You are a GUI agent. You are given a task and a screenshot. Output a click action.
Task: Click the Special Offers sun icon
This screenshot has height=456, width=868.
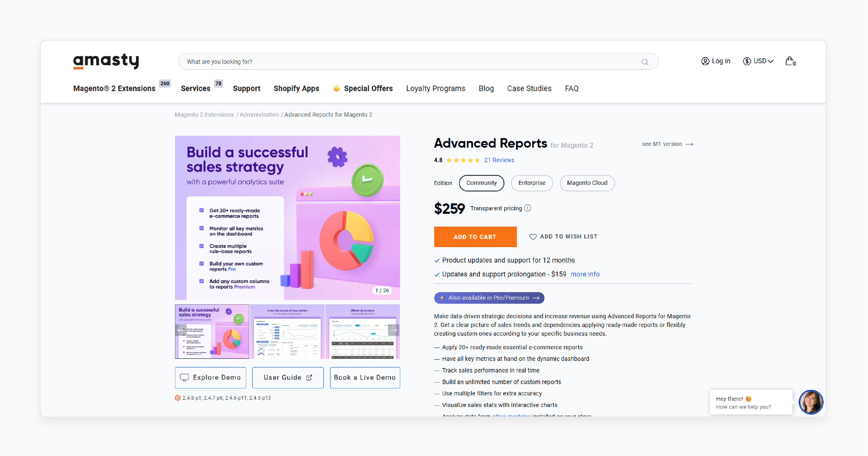coord(336,88)
